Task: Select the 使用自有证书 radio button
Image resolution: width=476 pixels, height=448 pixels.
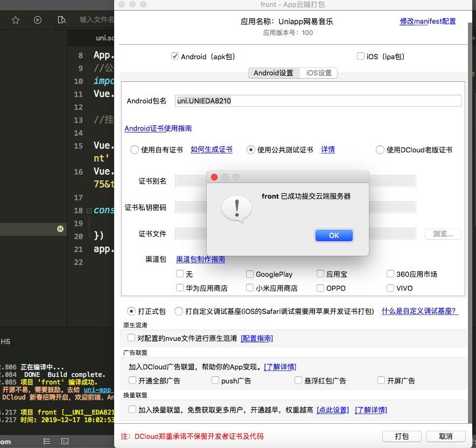Action: 135,150
